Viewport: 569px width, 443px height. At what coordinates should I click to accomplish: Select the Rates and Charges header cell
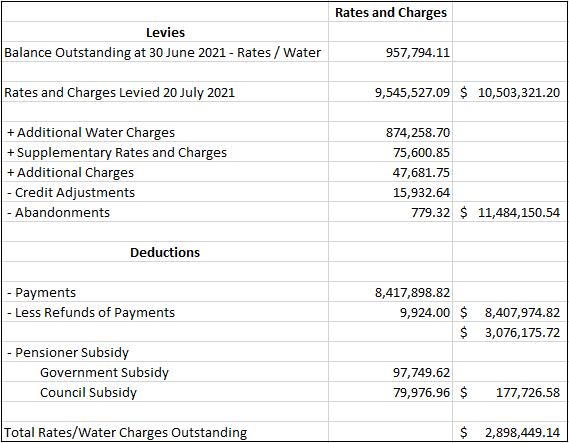point(390,13)
